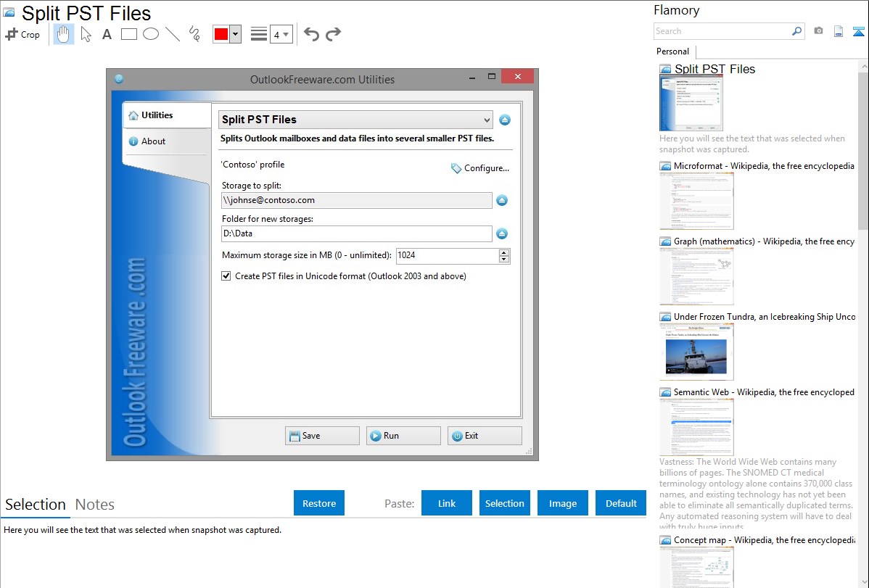Close the OutlookFreeware.com Utilities window
Screen dimensions: 869x588
point(518,76)
